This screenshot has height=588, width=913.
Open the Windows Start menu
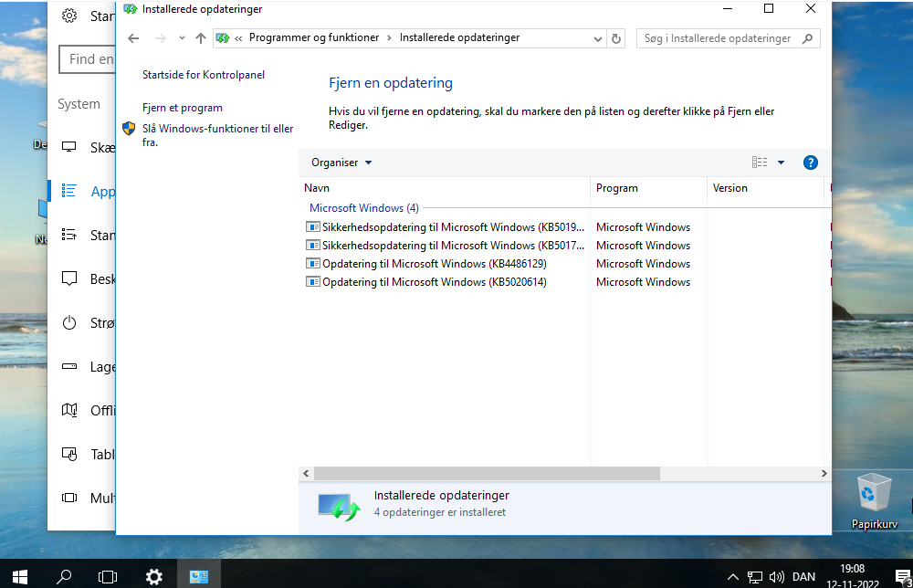[x=20, y=576]
